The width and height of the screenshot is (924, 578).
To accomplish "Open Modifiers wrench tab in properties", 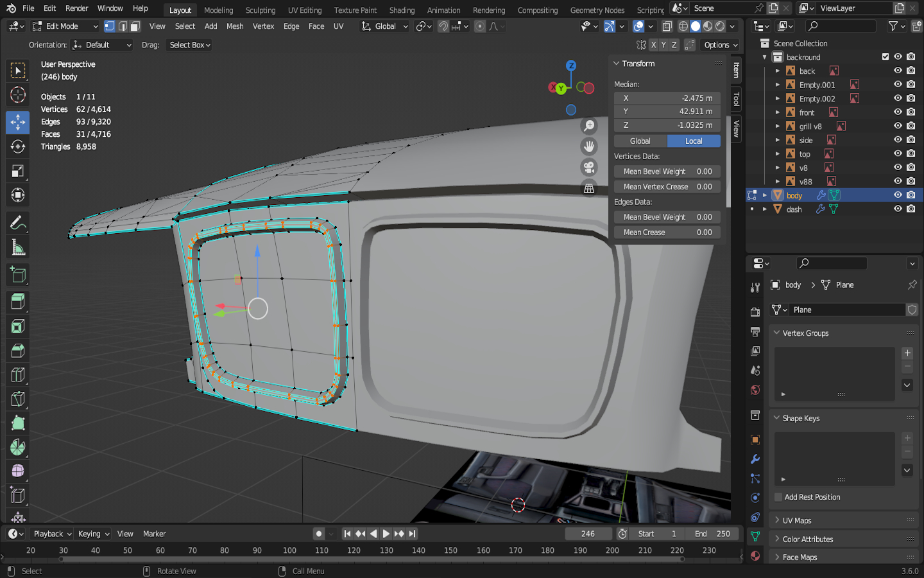I will click(x=755, y=459).
